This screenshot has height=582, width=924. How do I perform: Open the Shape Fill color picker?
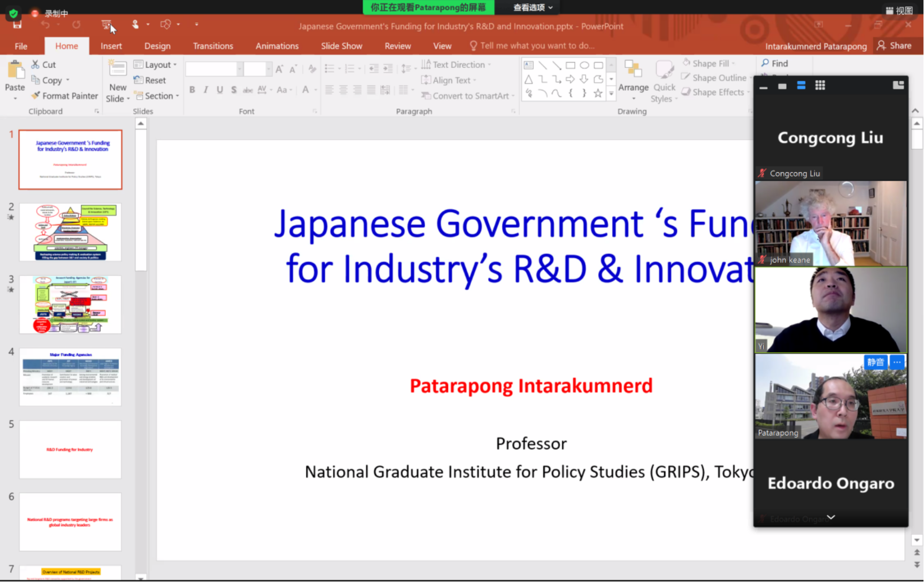(x=710, y=63)
